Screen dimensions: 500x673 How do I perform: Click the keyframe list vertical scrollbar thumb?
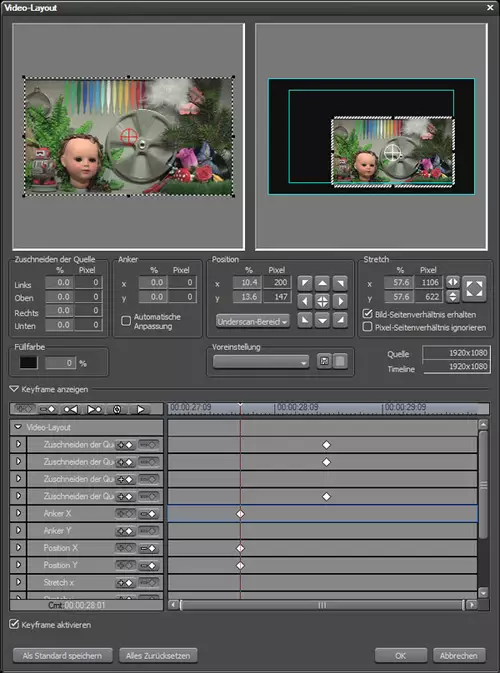(x=483, y=484)
